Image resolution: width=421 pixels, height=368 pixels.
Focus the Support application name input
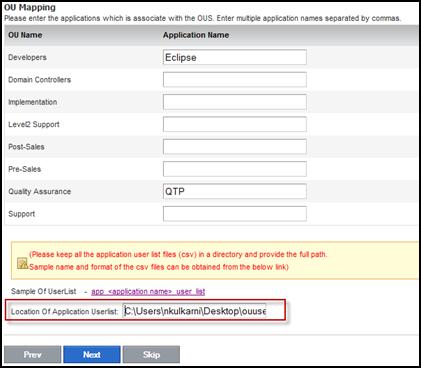point(235,214)
